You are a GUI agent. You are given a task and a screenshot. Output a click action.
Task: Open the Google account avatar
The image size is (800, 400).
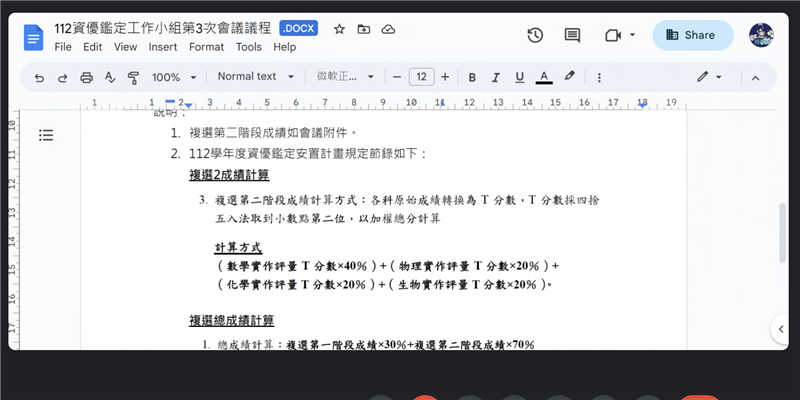pos(761,35)
